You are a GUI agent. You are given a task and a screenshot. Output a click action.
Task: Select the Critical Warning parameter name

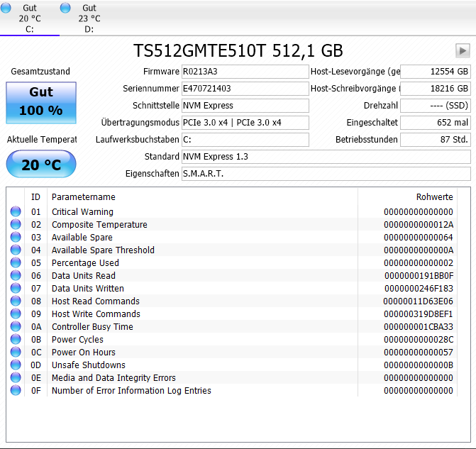[82, 212]
